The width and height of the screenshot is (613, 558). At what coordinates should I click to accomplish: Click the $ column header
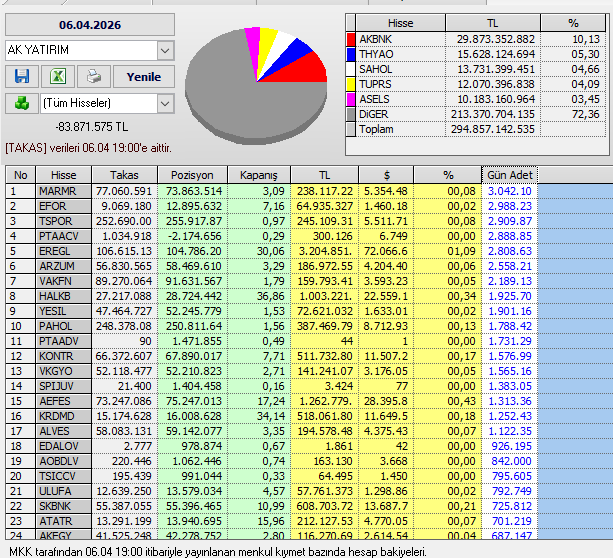pos(386,175)
